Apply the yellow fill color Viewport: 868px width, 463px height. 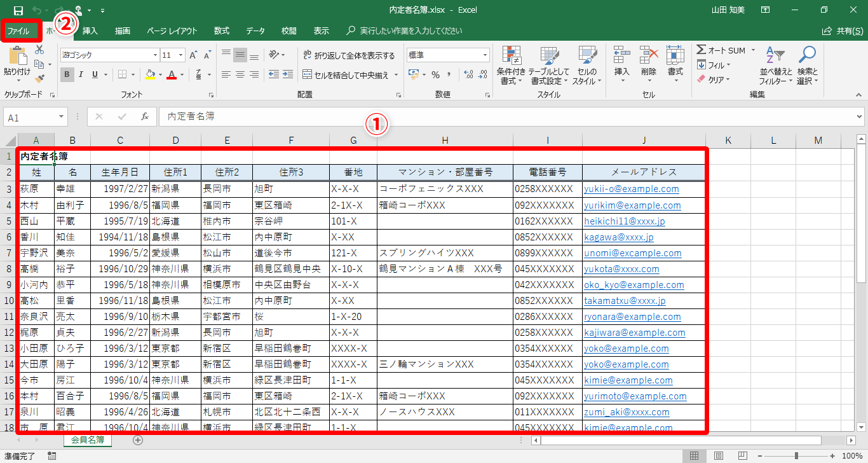point(150,74)
